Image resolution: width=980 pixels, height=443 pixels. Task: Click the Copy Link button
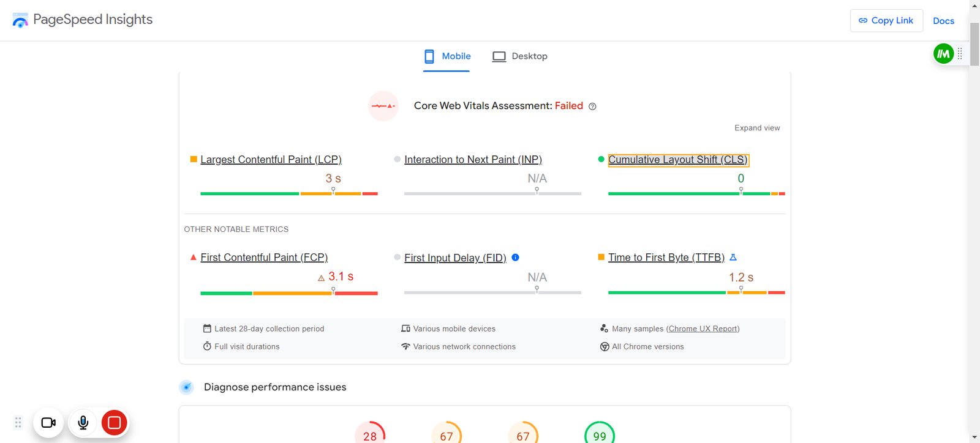pyautogui.click(x=886, y=21)
